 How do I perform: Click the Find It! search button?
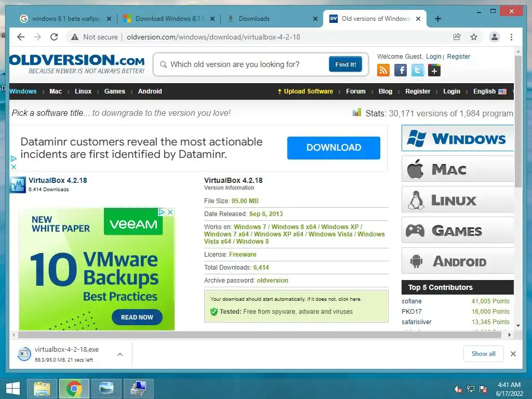345,64
